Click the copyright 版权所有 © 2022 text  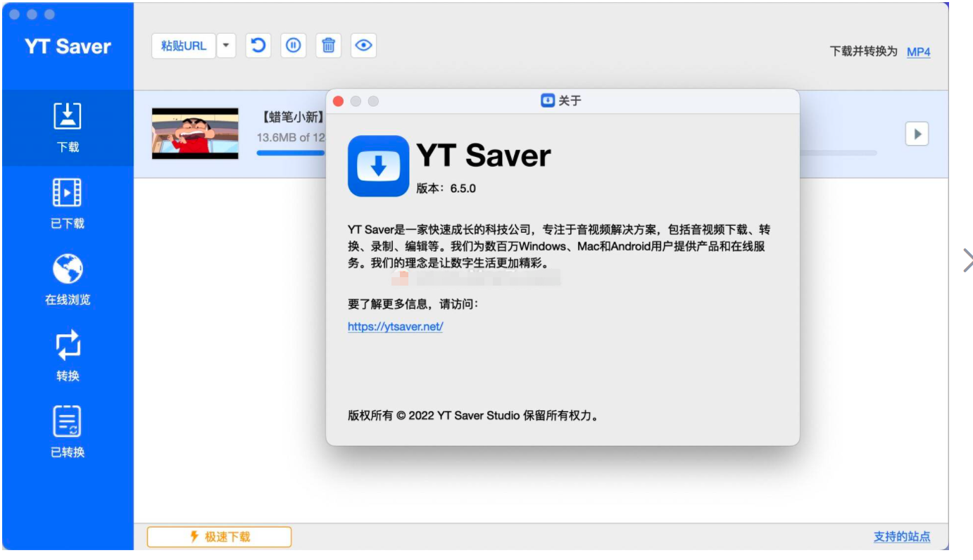[474, 415]
